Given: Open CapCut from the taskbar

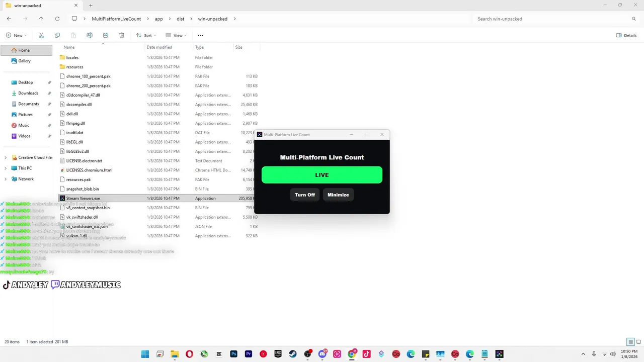Looking at the screenshot, I should (x=219, y=354).
